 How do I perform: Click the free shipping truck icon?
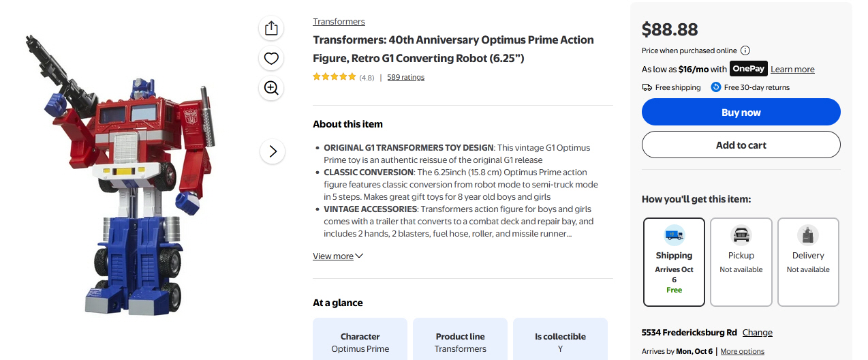[647, 87]
